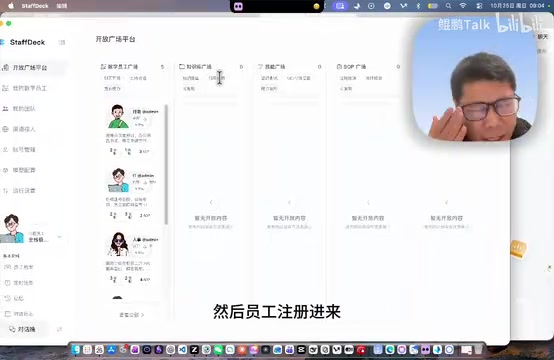The height and width of the screenshot is (360, 554).
Task: Collapse the StaffDeck sidebar panel icon
Action: click(62, 42)
